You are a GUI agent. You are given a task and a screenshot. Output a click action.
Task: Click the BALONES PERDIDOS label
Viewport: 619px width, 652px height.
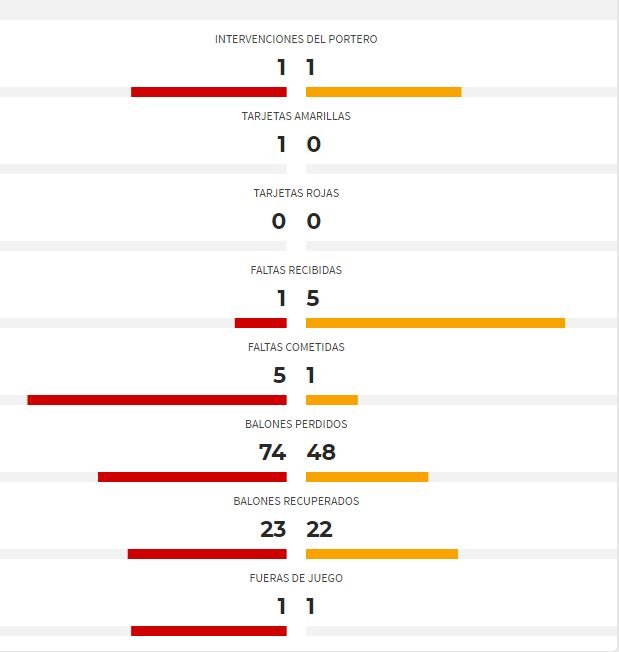tap(296, 424)
